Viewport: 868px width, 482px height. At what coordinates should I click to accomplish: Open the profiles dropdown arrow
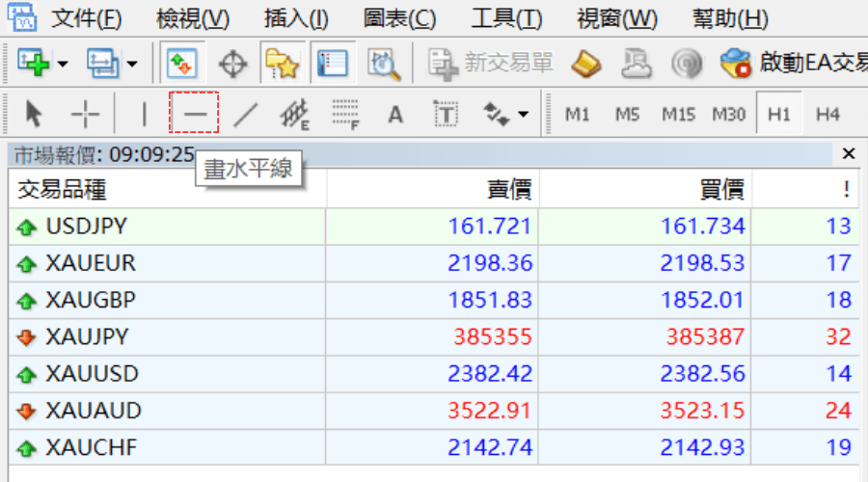[131, 65]
